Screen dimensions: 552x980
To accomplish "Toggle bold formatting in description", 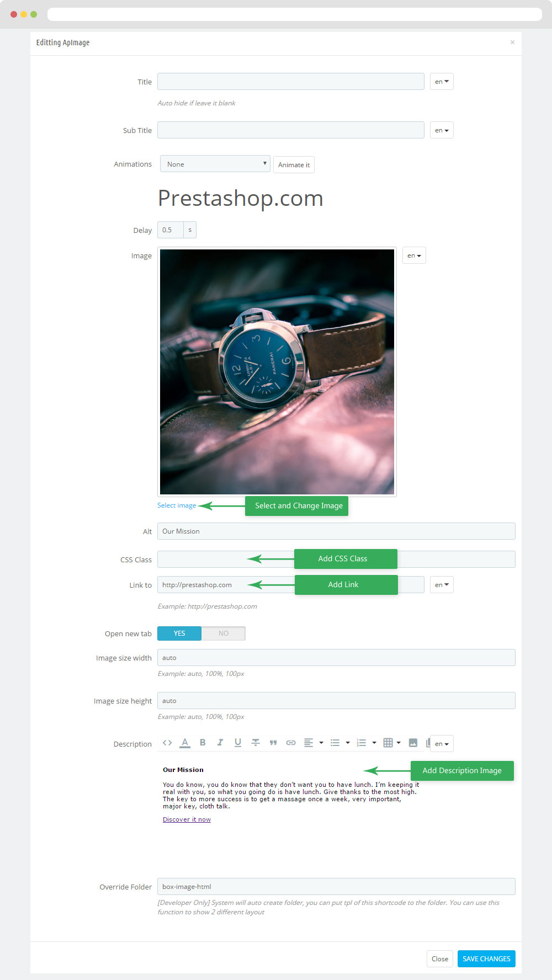I will pyautogui.click(x=203, y=743).
